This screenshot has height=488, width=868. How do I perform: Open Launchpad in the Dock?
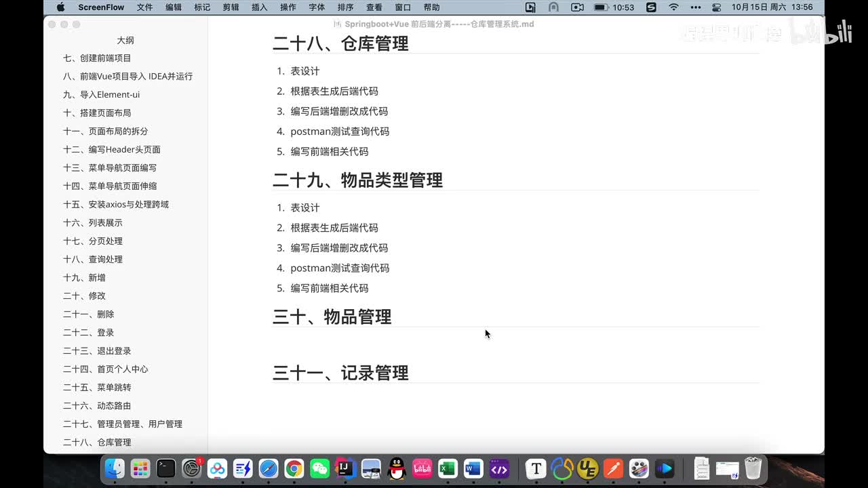pyautogui.click(x=140, y=468)
